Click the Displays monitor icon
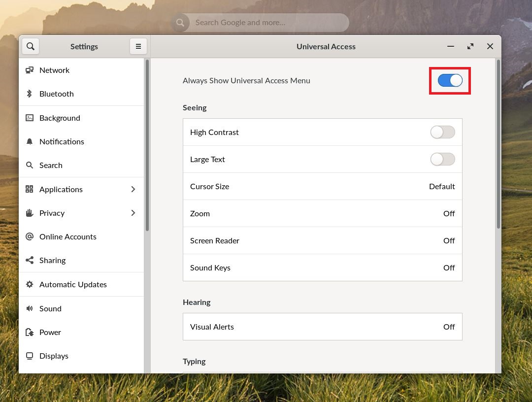Viewport: 532px width, 402px height. click(30, 356)
